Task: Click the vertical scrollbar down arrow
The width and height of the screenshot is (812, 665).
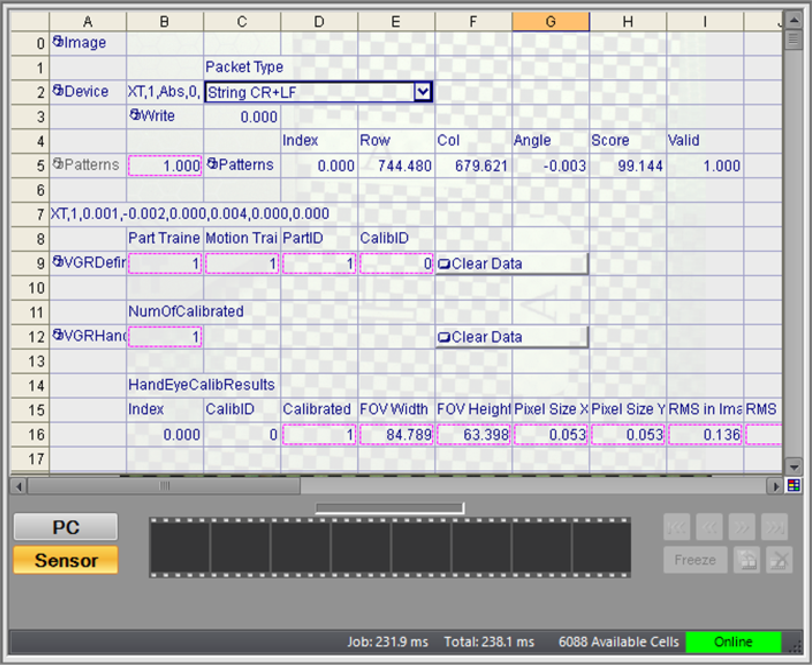Action: 793,467
